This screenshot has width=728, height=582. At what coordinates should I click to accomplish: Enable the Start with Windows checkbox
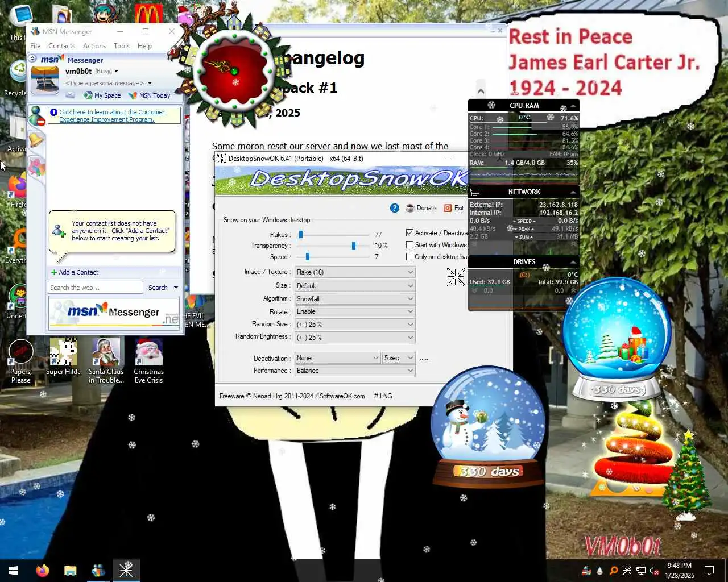[409, 245]
